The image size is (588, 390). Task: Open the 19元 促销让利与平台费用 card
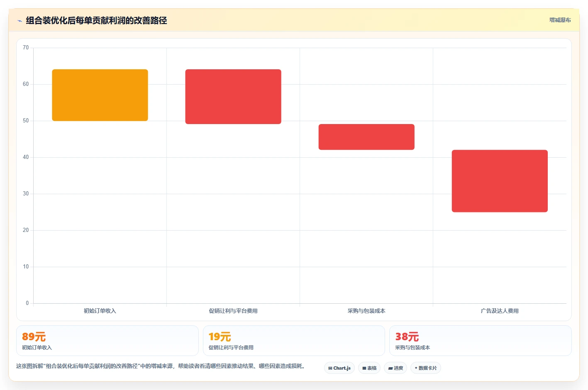294,341
